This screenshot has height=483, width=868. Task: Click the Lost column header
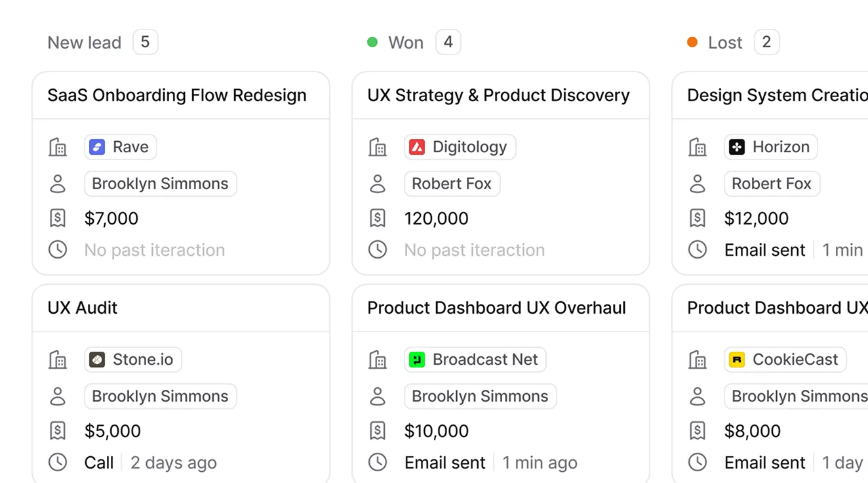click(x=724, y=42)
